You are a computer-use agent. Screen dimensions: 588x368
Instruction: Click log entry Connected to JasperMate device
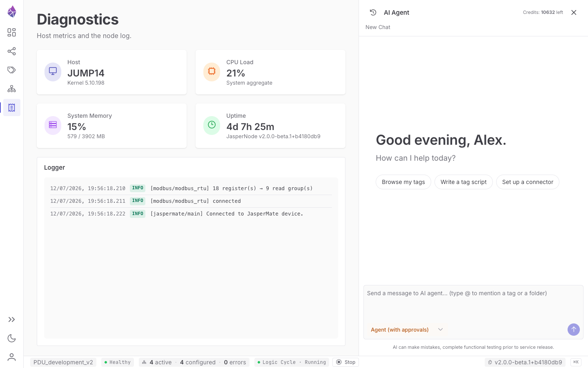click(191, 214)
